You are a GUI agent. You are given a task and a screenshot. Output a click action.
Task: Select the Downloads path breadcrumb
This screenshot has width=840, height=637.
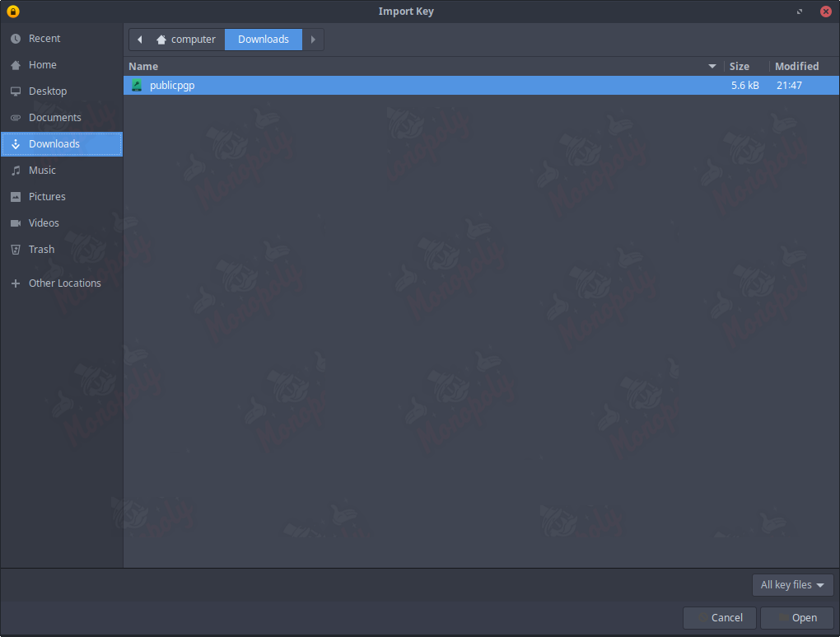(x=264, y=40)
